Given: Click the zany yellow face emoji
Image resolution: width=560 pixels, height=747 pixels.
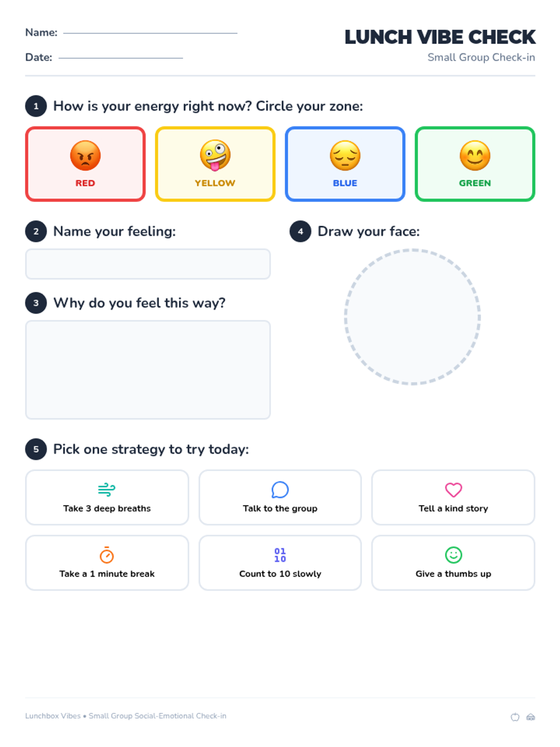Looking at the screenshot, I should [215, 155].
